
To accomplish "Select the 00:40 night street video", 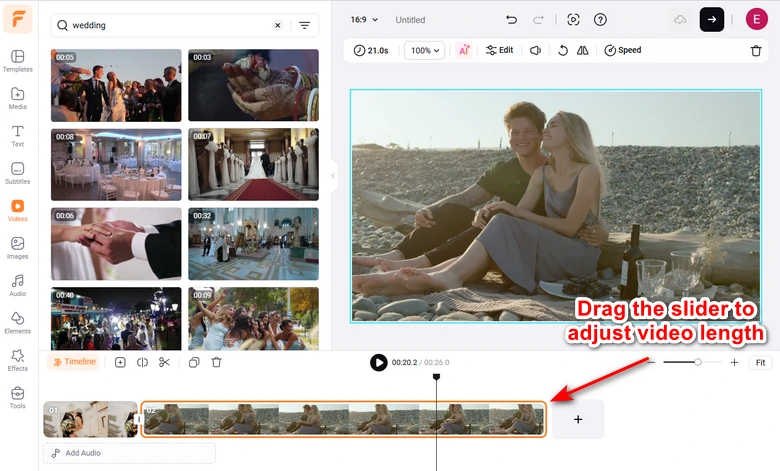I will tap(116, 318).
